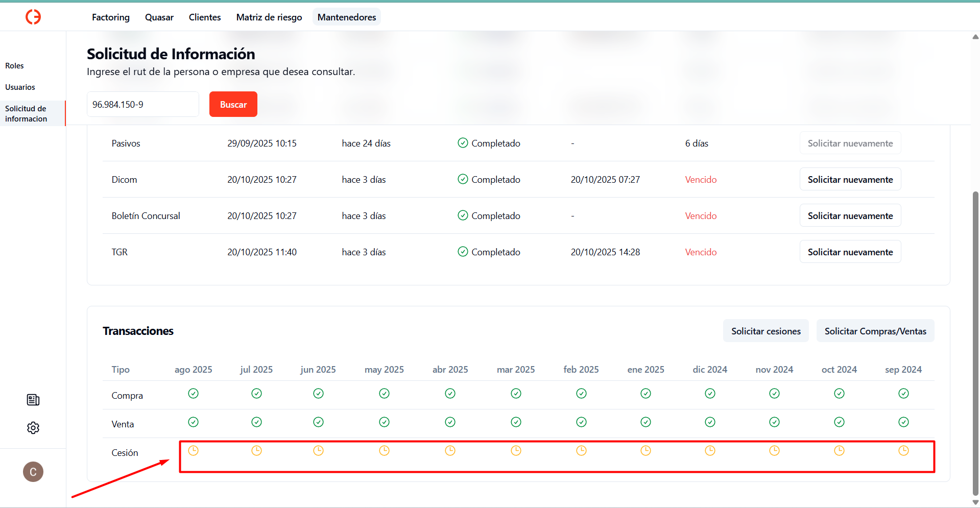Viewport: 980px width, 508px height.
Task: Go to Matriz de riesgo tab
Action: tap(269, 17)
